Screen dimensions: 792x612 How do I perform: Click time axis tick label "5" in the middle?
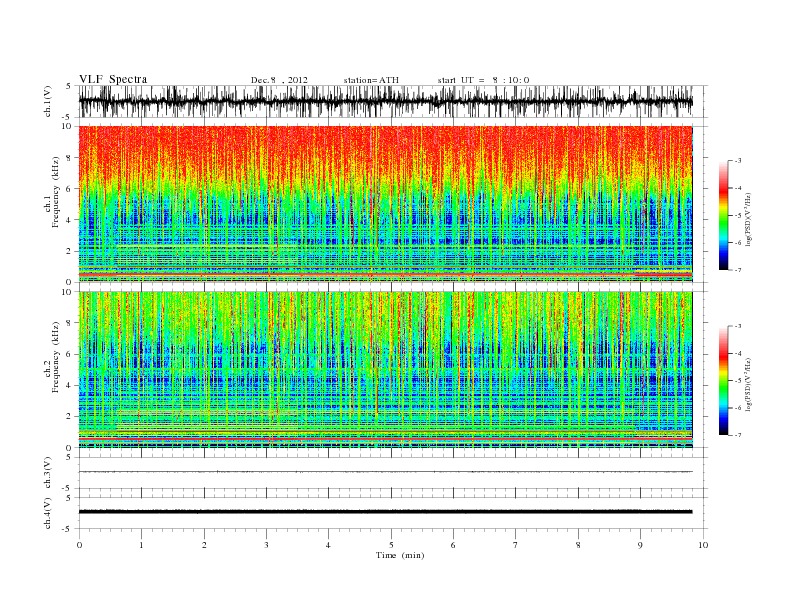point(391,545)
